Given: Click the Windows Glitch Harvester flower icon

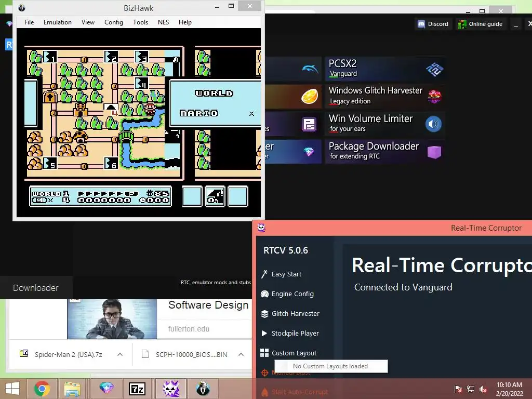Looking at the screenshot, I should tap(435, 97).
